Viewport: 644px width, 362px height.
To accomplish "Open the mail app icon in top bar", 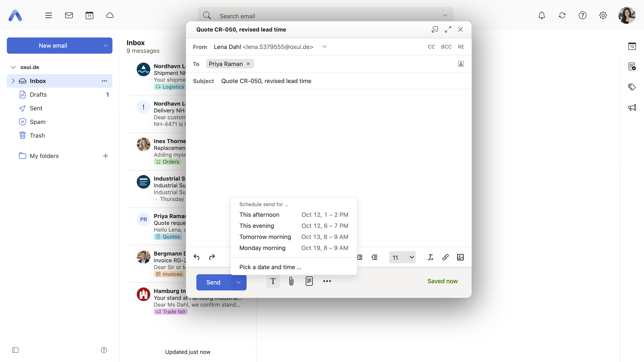I will point(69,16).
